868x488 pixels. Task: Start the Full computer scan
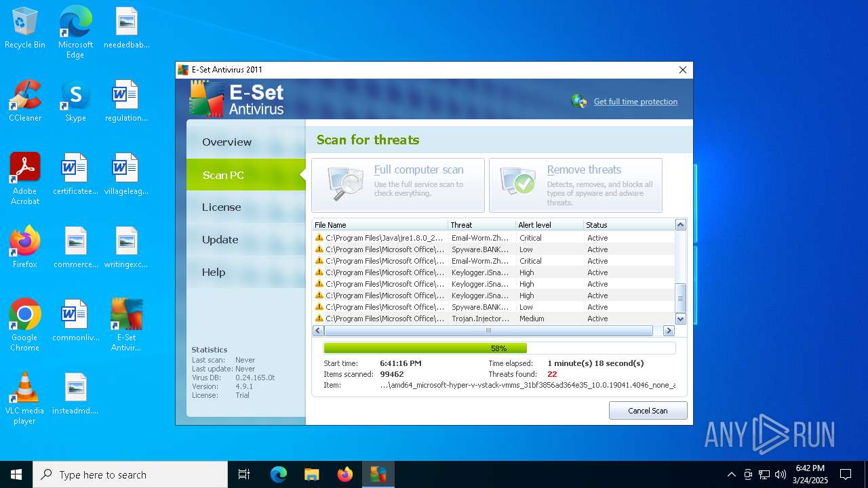click(x=398, y=185)
